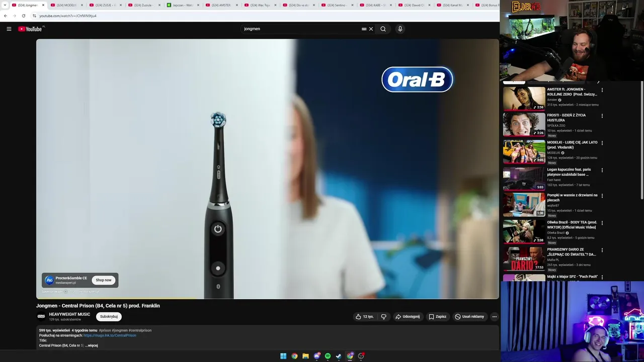The width and height of the screenshot is (644, 362).
Task: Open options for Oliwka Brazil - BODY TEA
Action: tap(602, 223)
